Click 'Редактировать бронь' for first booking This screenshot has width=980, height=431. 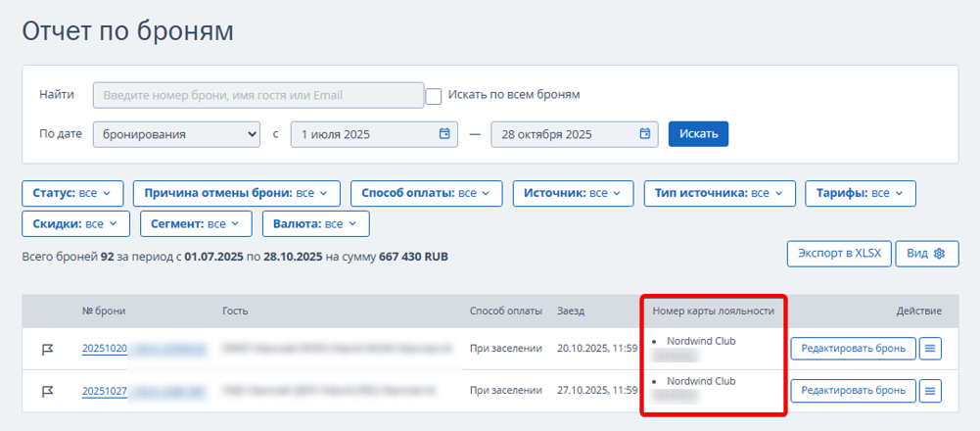tap(853, 349)
